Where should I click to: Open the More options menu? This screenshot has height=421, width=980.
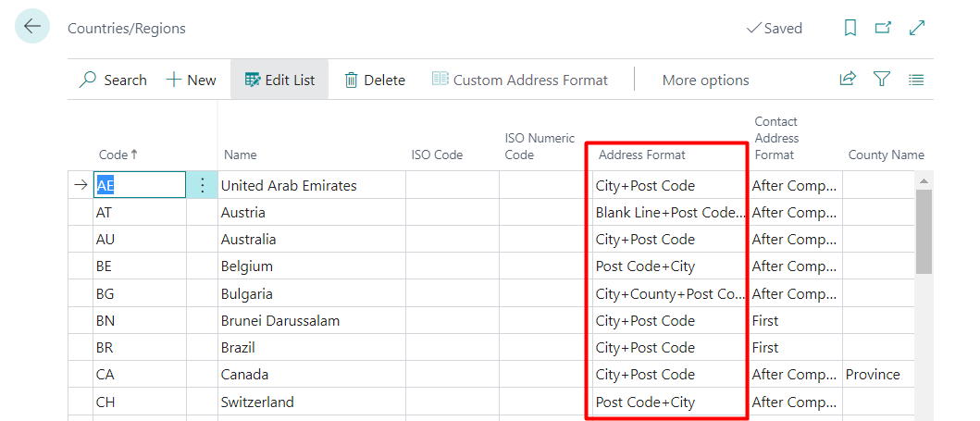tap(705, 80)
